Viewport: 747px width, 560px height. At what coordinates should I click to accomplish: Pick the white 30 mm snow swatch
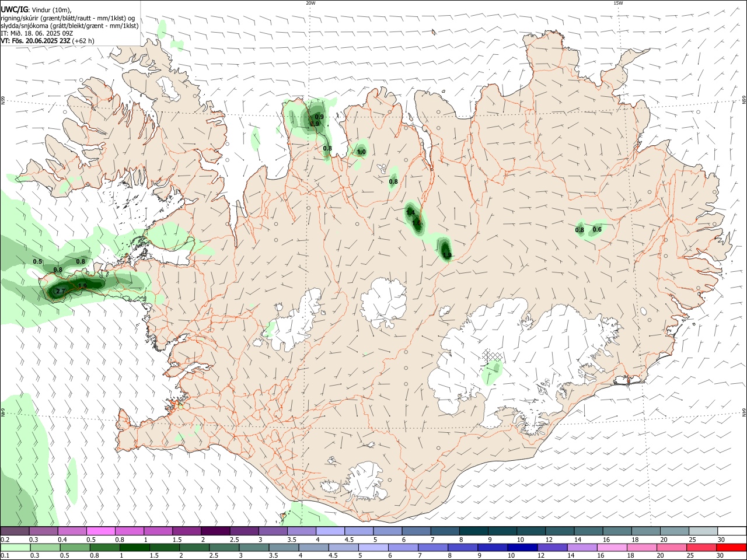click(732, 531)
